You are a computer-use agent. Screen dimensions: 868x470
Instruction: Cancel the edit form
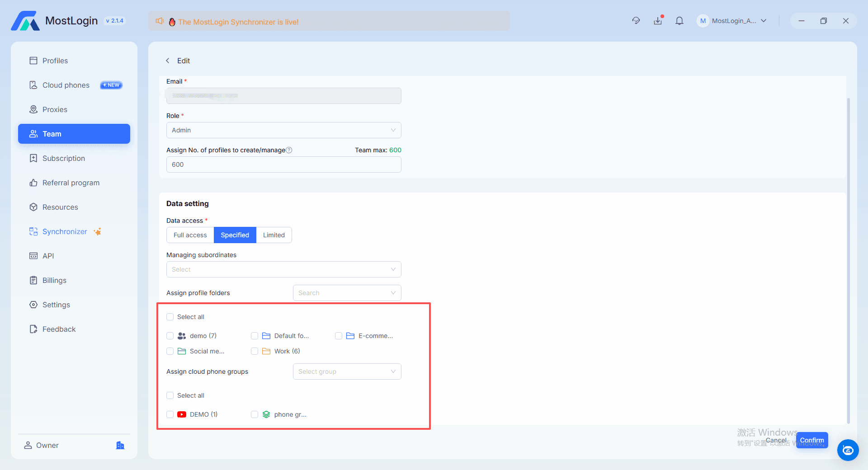(x=776, y=440)
